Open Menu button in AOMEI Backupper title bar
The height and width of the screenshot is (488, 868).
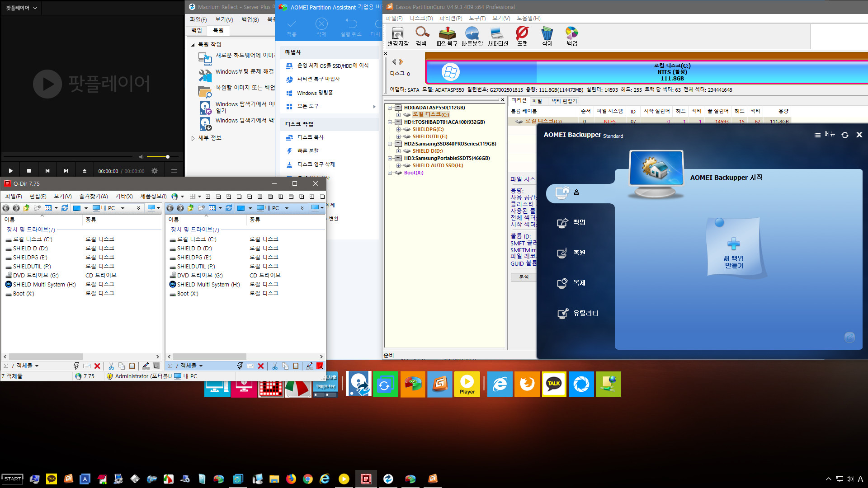click(x=825, y=135)
